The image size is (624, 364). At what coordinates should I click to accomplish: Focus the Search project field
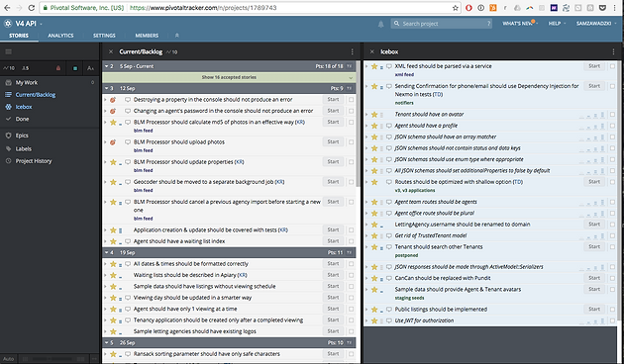point(442,24)
